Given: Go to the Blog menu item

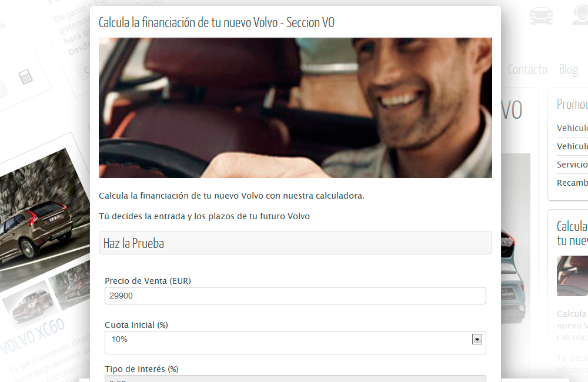Looking at the screenshot, I should 569,70.
